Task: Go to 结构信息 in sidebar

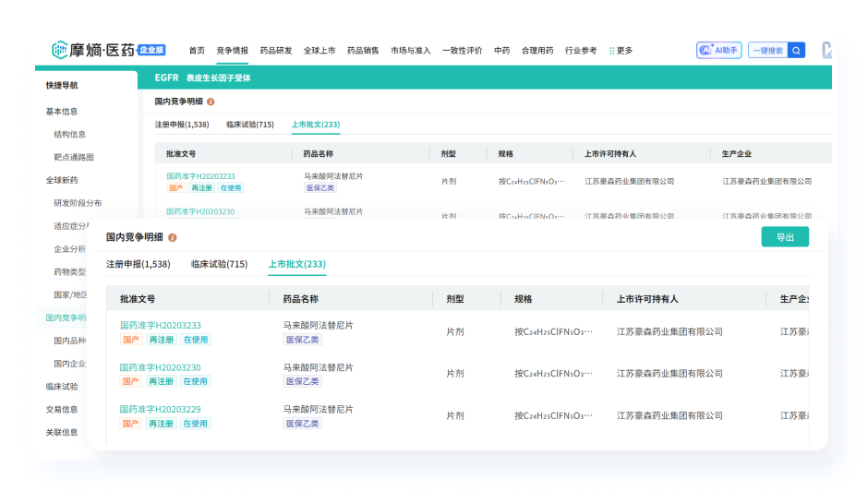Action: (x=70, y=134)
